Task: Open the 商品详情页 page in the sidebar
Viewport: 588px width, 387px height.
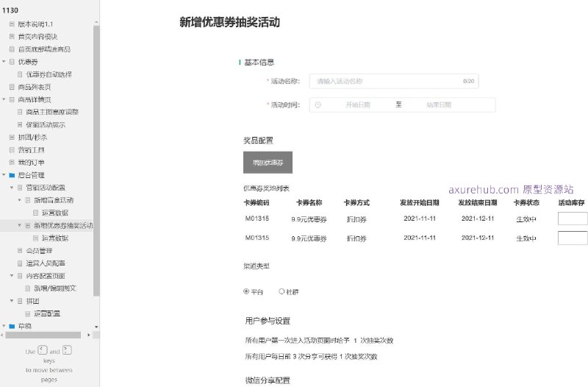Action: tap(35, 99)
